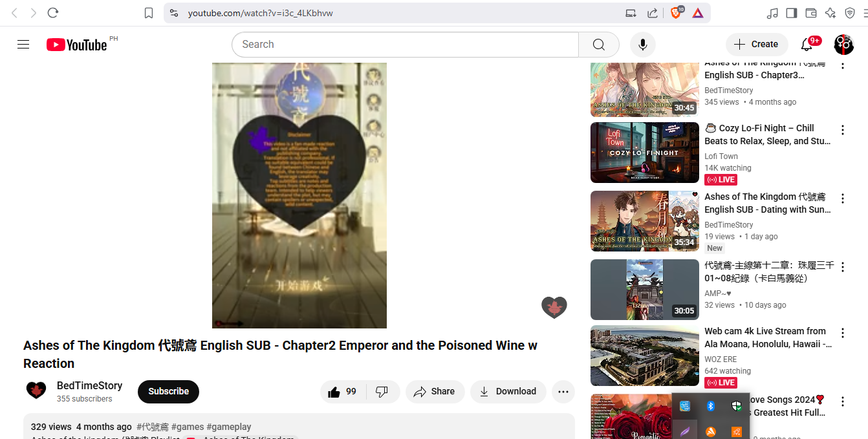Click the maple-leaf heart watermark on video
Image resolution: width=868 pixels, height=439 pixels.
tap(554, 307)
